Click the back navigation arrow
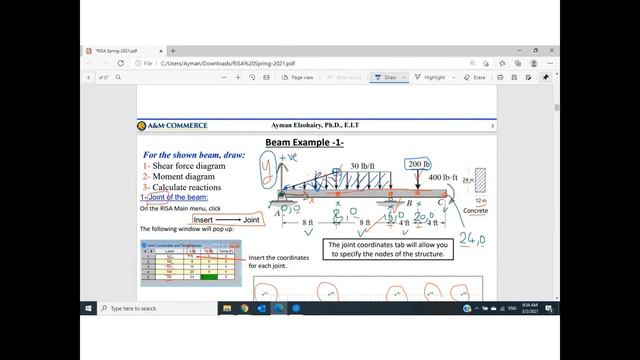Viewport: 640px width, 360px height. [x=89, y=63]
